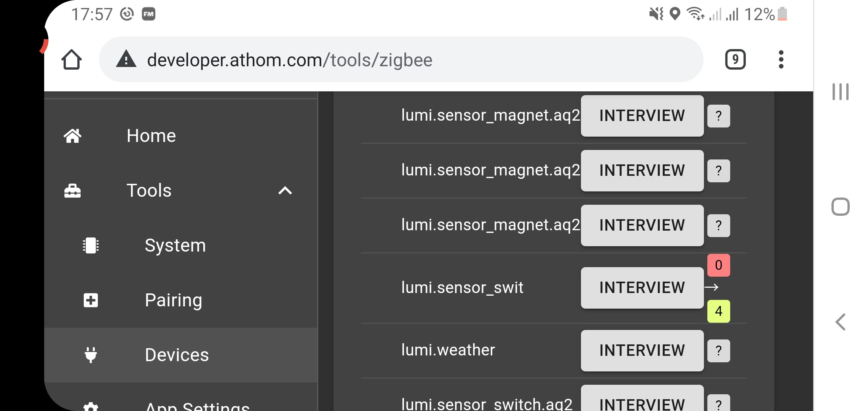868x411 pixels.
Task: Tap the site warning triangle icon
Action: tap(126, 60)
